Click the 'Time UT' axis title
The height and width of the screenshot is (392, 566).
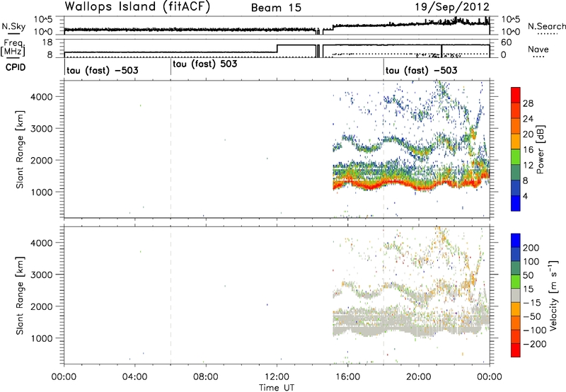pyautogui.click(x=277, y=387)
